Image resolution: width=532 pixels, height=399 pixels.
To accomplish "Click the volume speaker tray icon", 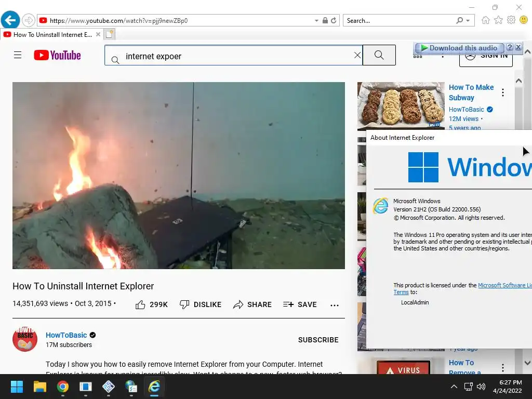I will 481,387.
